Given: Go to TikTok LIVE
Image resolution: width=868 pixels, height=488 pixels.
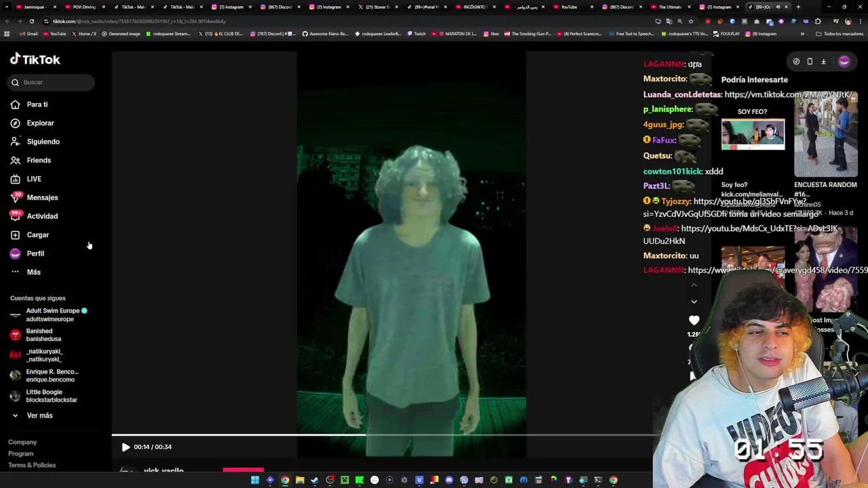Looking at the screenshot, I should [x=34, y=179].
